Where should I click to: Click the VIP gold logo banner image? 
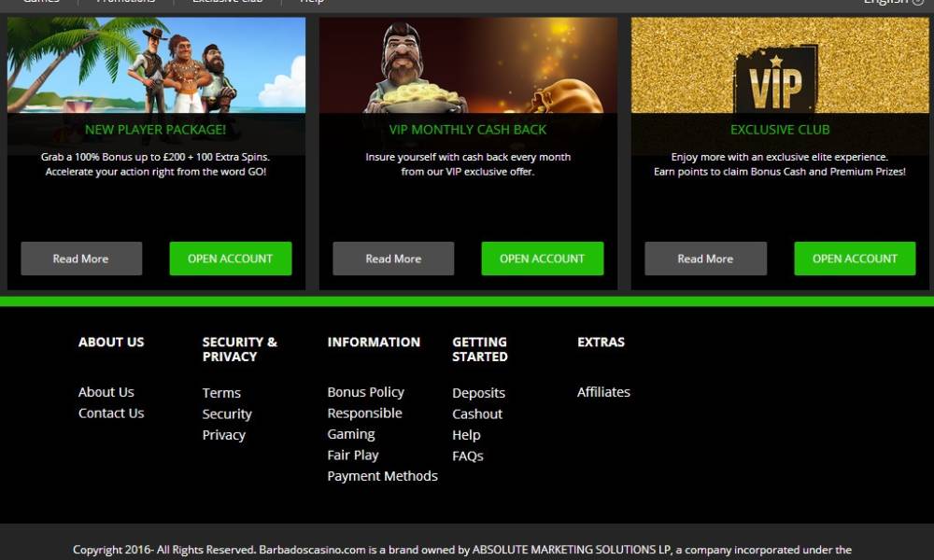pyautogui.click(x=780, y=65)
